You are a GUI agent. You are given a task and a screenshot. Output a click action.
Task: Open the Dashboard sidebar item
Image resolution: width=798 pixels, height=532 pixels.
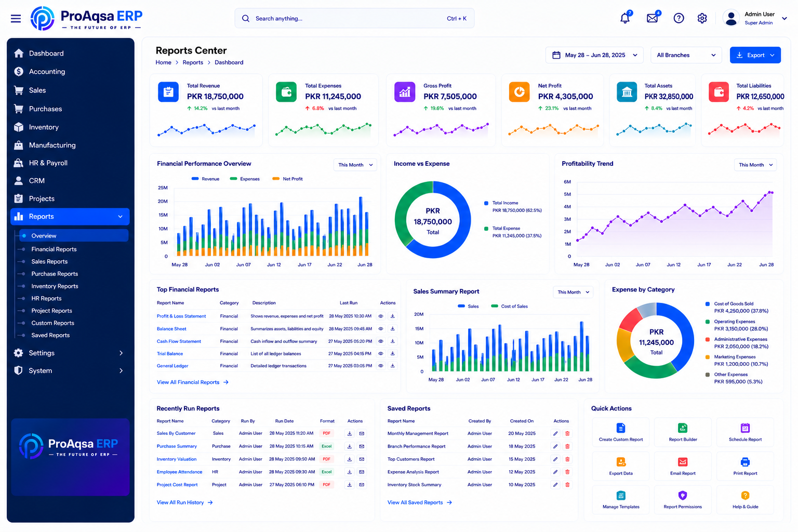[x=70, y=54]
